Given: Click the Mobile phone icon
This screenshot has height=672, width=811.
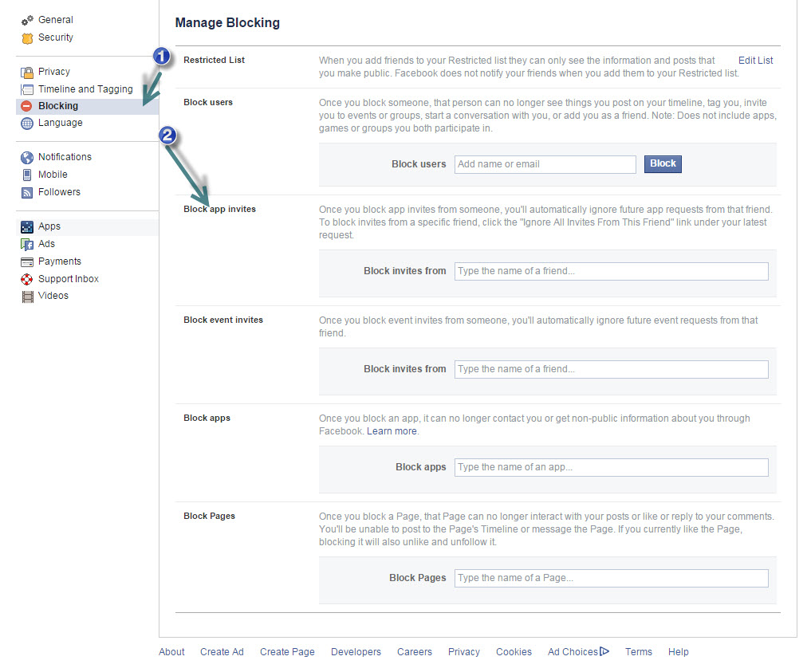Looking at the screenshot, I should tap(27, 175).
